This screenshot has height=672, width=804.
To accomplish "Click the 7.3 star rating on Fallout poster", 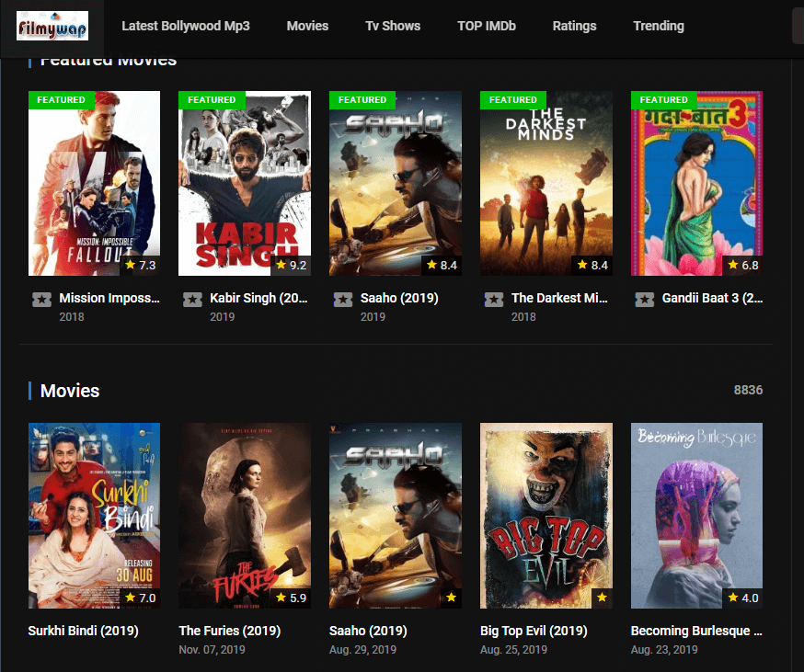I will (x=140, y=265).
